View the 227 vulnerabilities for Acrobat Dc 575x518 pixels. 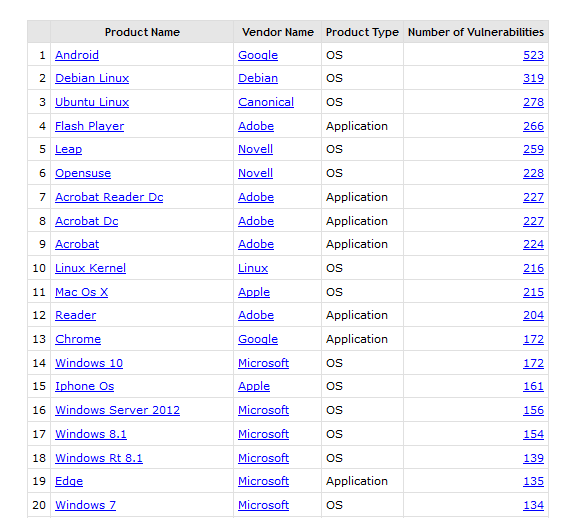(534, 221)
